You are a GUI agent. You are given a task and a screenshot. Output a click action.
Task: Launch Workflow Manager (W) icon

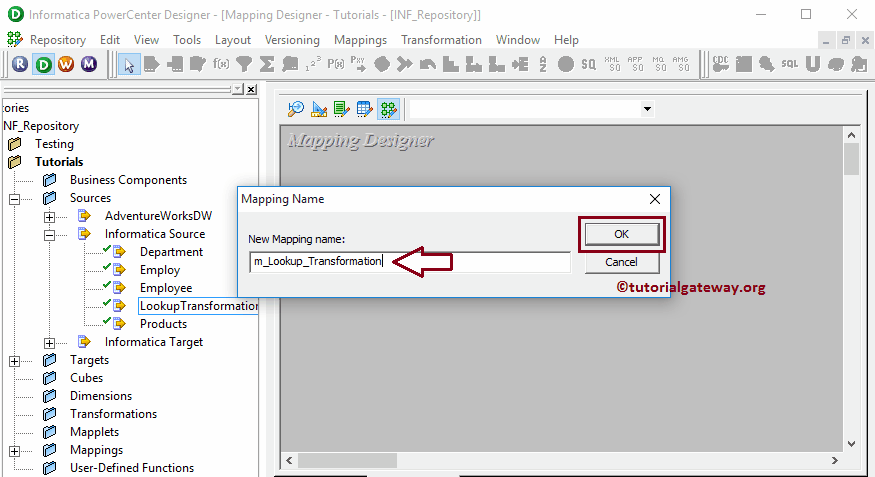click(66, 64)
